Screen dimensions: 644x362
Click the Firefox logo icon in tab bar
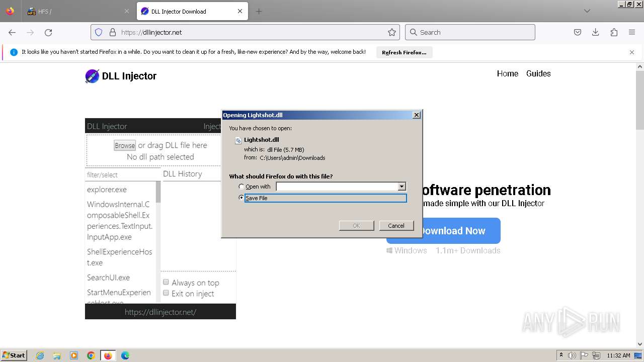pos(10,11)
